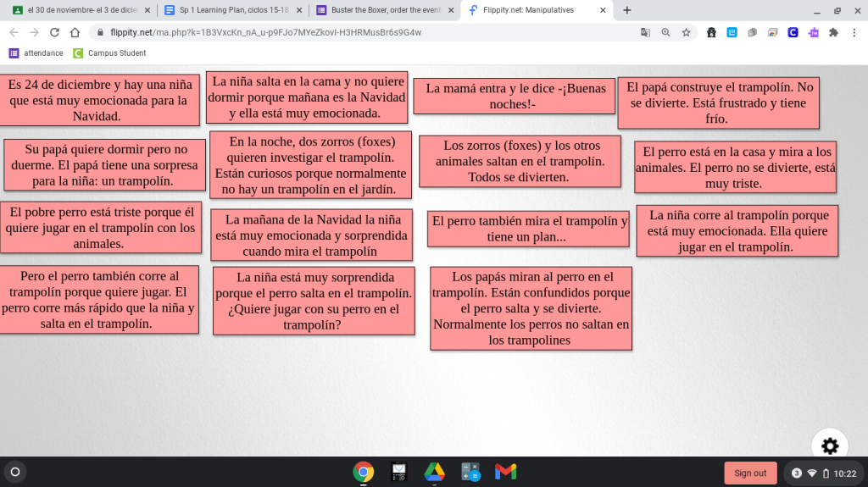Viewport: 868px width, 487px height.
Task: Click the ChromeOS launcher circle button
Action: [15, 472]
